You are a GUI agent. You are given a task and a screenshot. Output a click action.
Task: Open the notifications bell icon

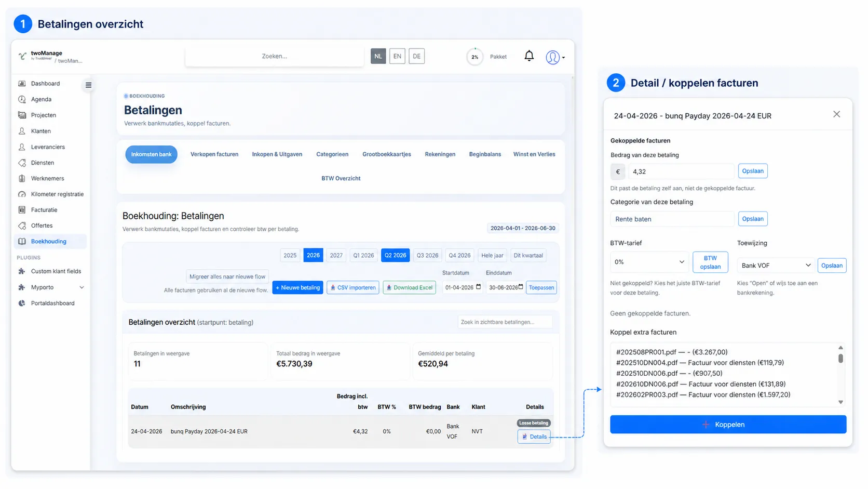(528, 56)
